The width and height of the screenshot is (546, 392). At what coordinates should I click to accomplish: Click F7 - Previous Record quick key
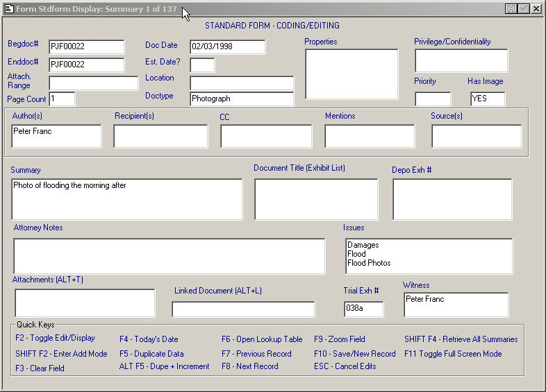pos(256,354)
